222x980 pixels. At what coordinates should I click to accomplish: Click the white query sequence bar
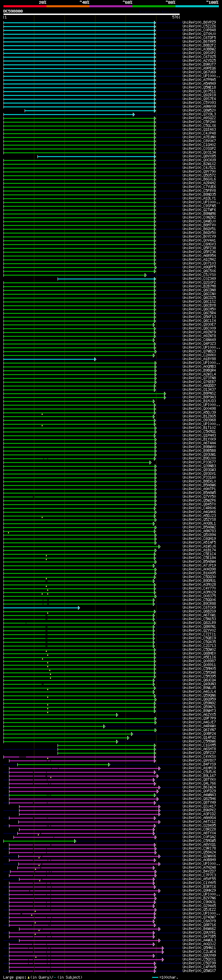tap(92, 14)
